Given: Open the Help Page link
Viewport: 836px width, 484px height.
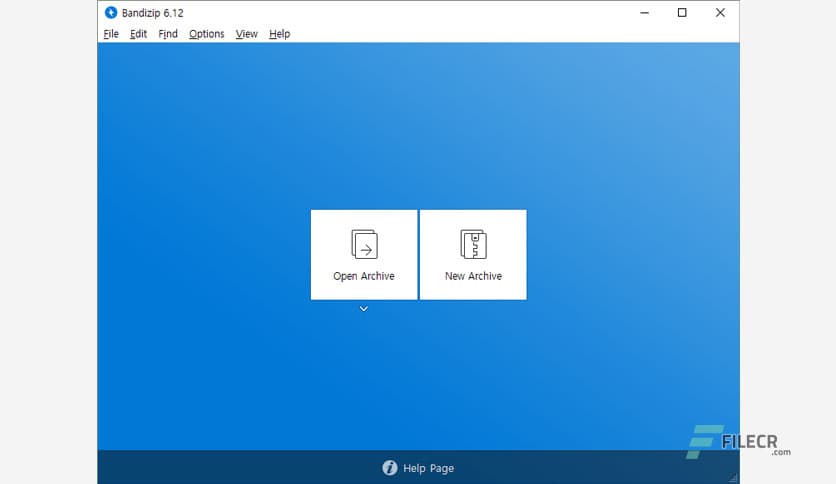Looking at the screenshot, I should coord(428,468).
